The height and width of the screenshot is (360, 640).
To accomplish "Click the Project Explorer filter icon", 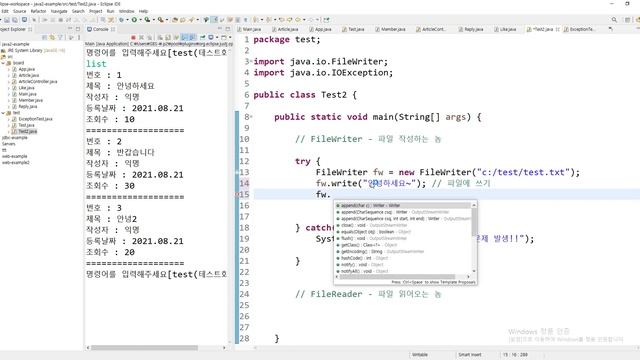I will pyautogui.click(x=60, y=37).
